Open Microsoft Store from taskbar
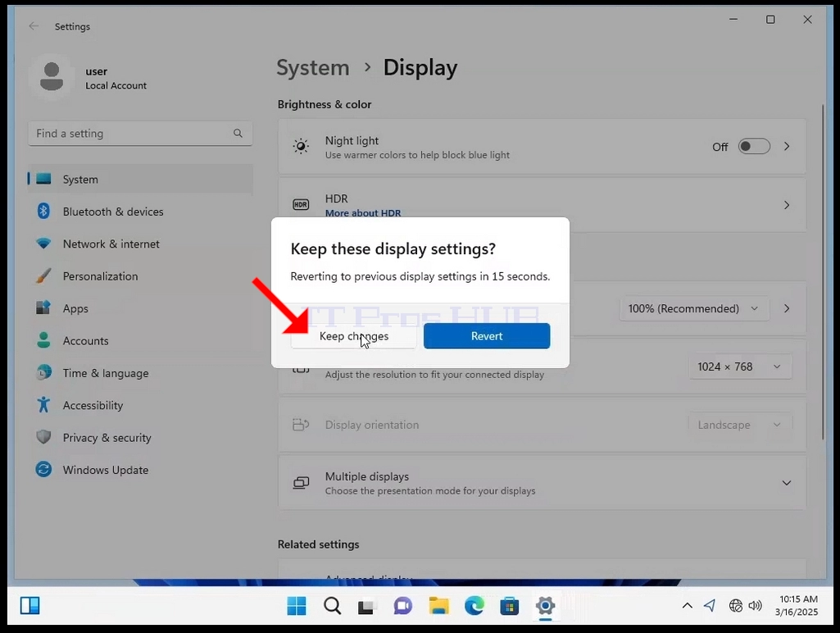Screen dimensions: 840x633 (x=510, y=606)
